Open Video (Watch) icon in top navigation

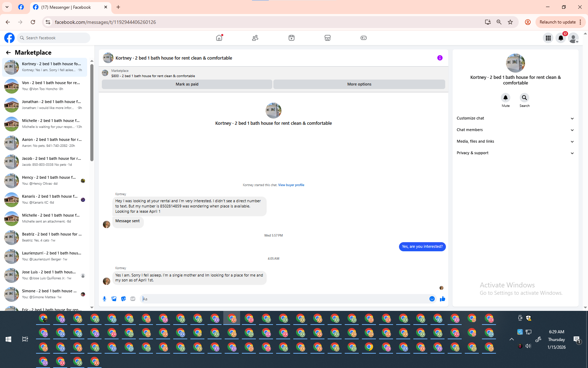coord(292,38)
